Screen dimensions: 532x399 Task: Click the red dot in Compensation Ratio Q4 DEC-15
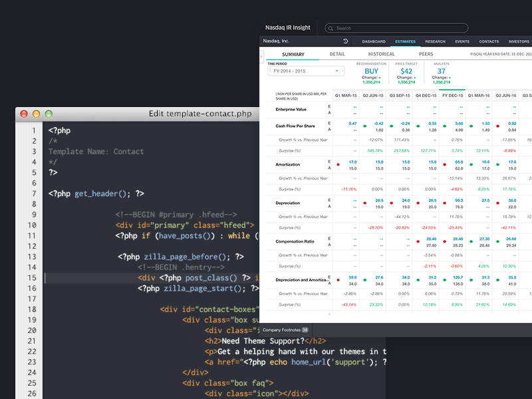point(418,241)
